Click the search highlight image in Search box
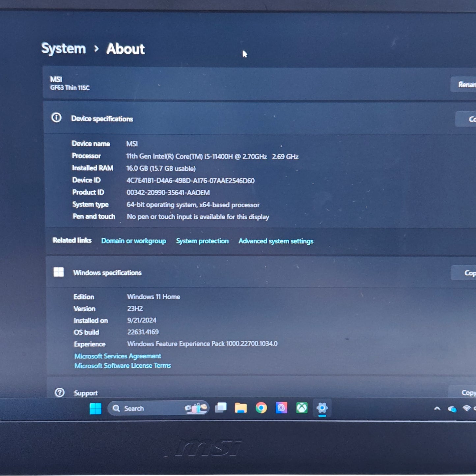This screenshot has height=476, width=476. (196, 408)
